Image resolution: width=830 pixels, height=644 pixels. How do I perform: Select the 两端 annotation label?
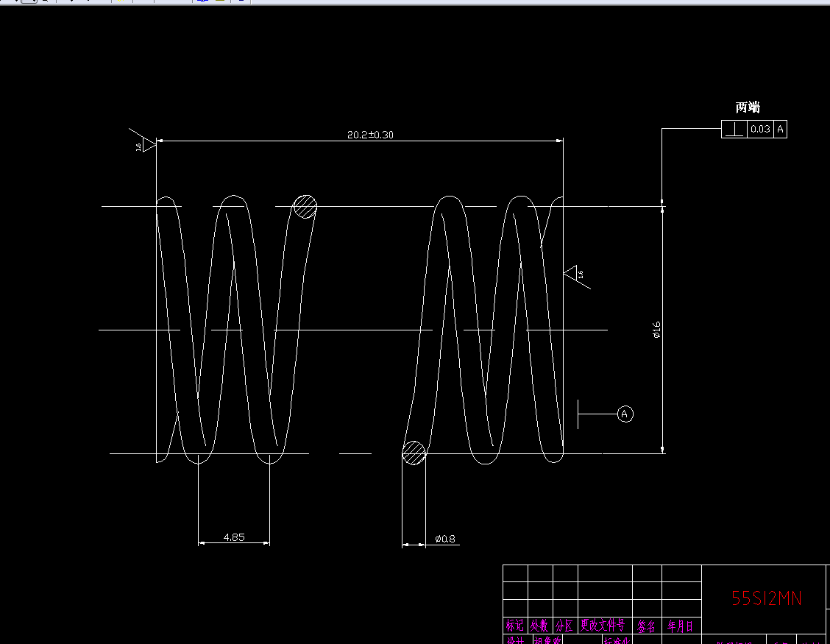pyautogui.click(x=748, y=107)
